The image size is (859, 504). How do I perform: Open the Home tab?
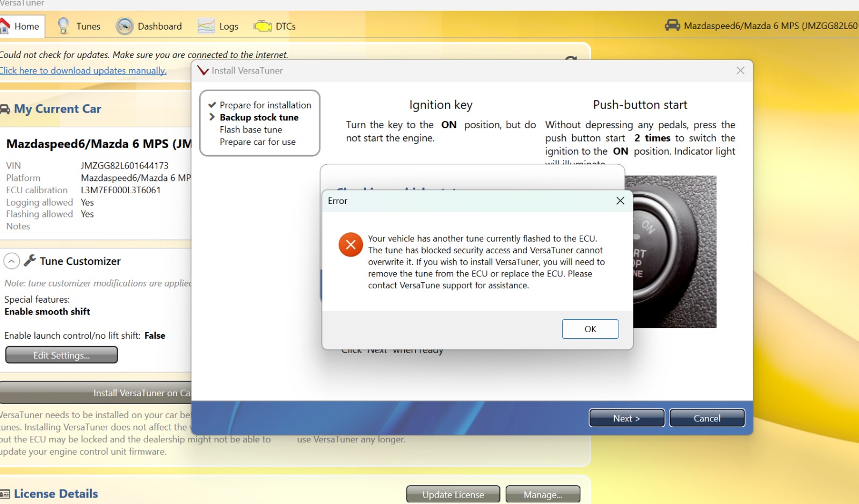coord(21,26)
